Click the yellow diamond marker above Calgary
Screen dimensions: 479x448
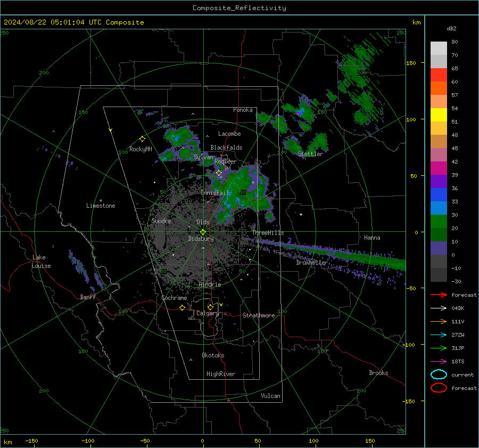pos(210,307)
